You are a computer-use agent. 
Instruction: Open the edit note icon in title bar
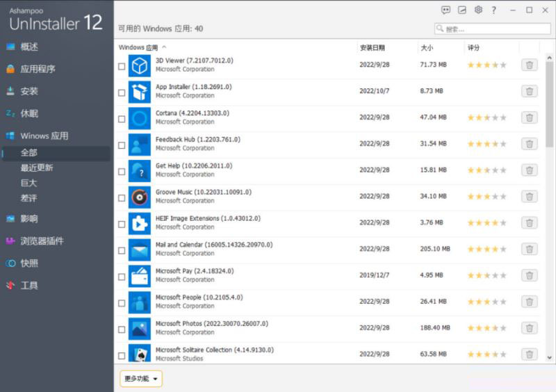tap(462, 10)
